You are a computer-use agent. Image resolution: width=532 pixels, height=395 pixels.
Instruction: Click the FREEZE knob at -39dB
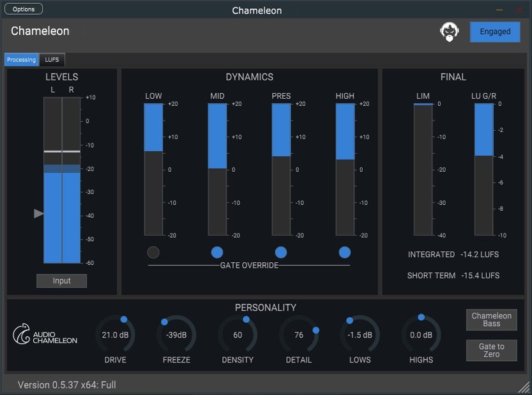click(x=176, y=334)
